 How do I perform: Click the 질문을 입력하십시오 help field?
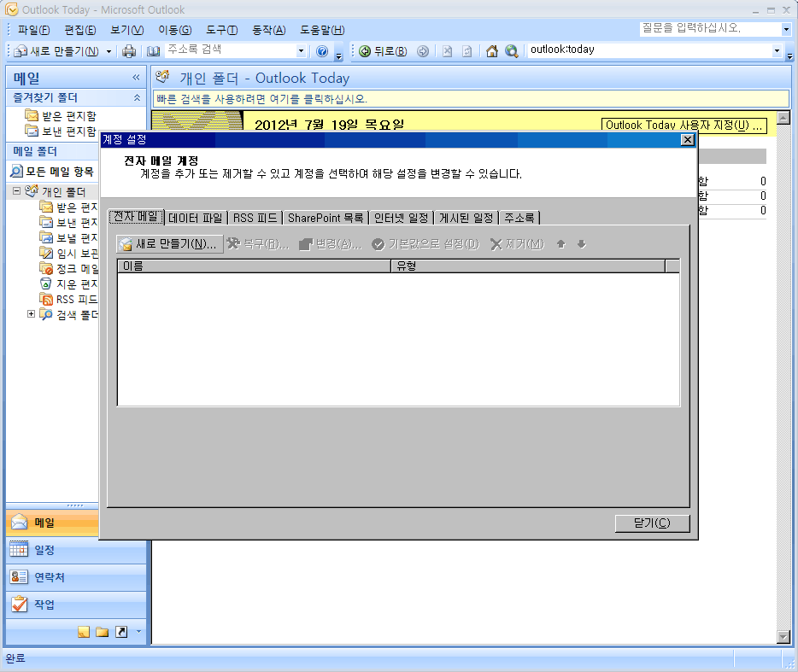[710, 29]
